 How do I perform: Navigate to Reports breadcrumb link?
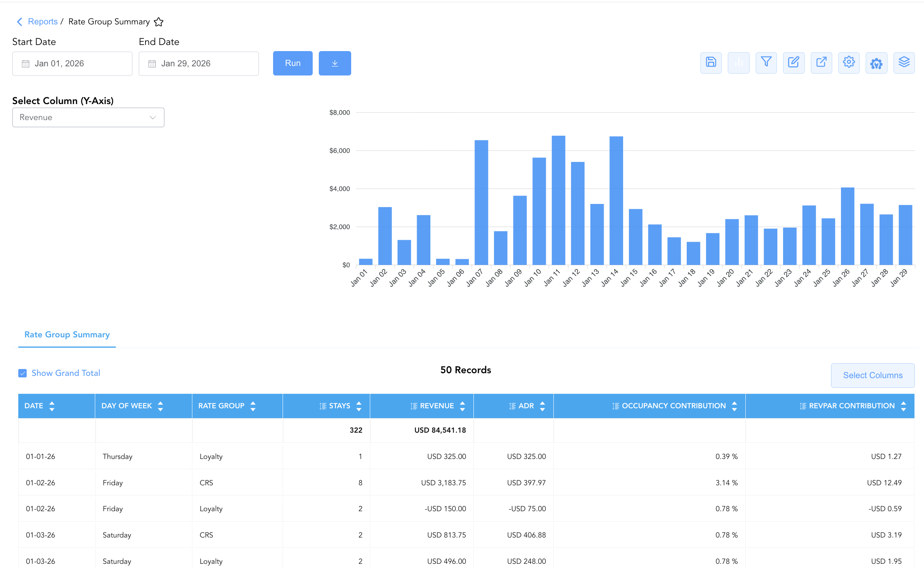point(43,22)
